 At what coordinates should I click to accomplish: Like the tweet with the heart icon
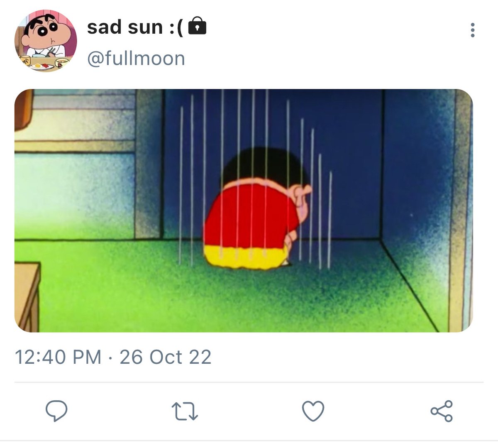pyautogui.click(x=313, y=411)
